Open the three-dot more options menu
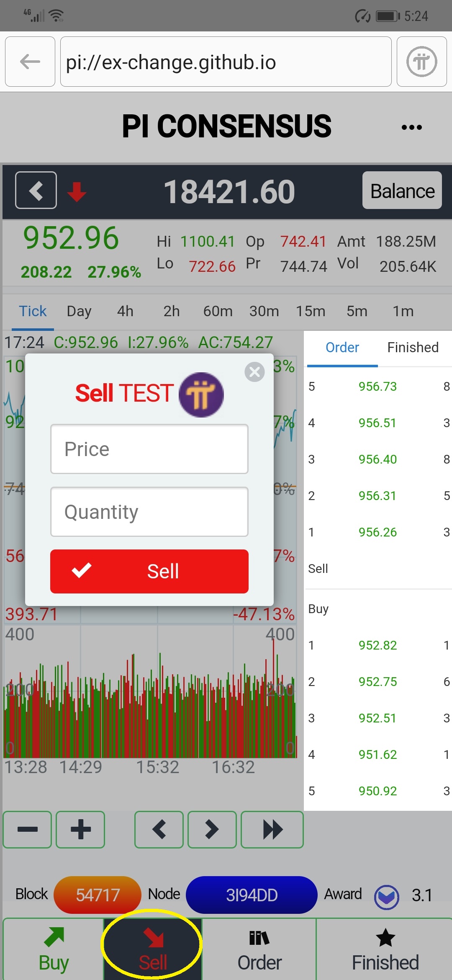This screenshot has width=452, height=980. 411,127
